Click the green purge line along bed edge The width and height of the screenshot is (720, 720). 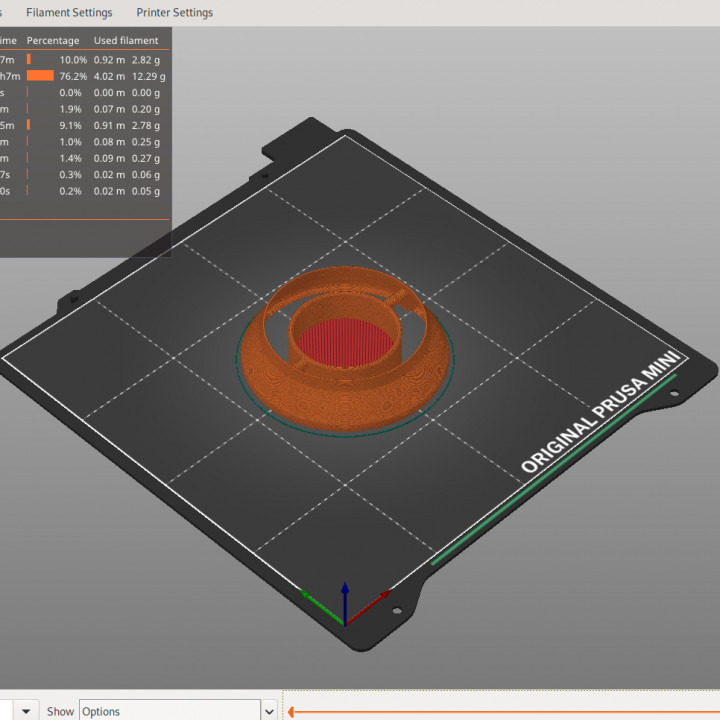tap(553, 469)
